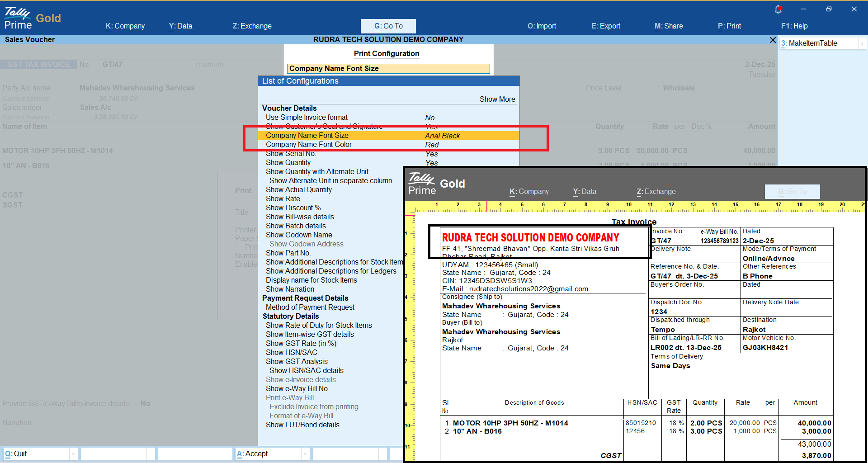The height and width of the screenshot is (463, 868).
Task: Toggle the Show Serial No. option
Action: click(291, 154)
